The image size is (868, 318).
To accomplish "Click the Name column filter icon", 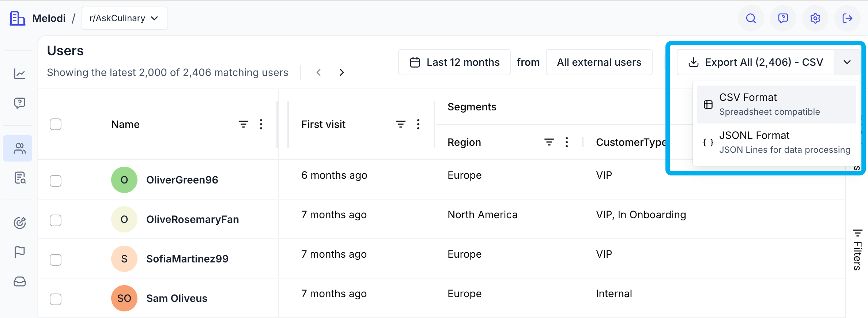I will [244, 124].
